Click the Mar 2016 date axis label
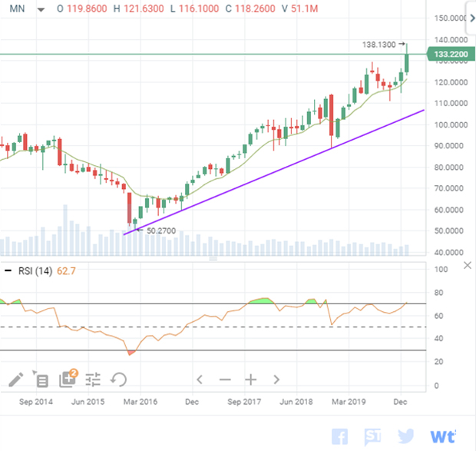 pos(140,402)
